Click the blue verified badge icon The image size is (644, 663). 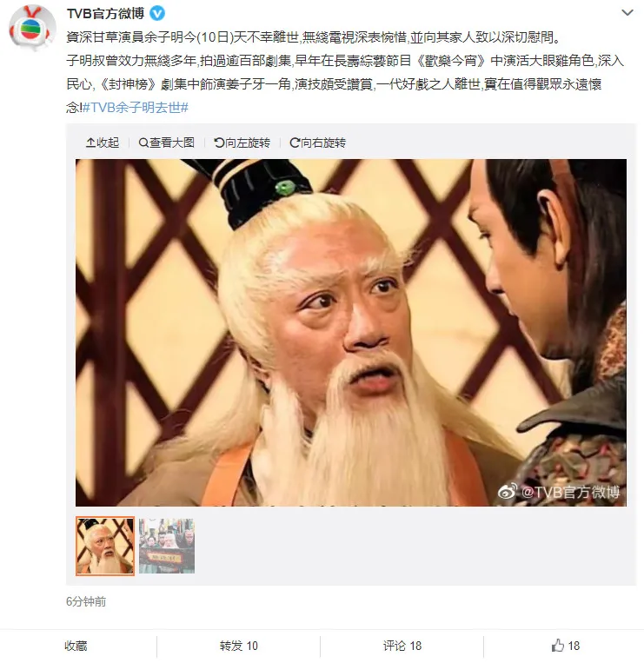click(x=157, y=14)
